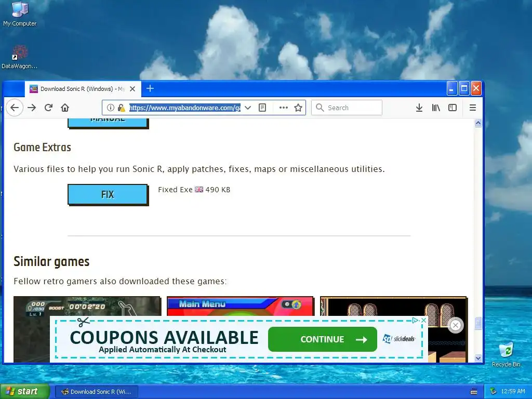Minimize the Firefox window

[x=451, y=88]
